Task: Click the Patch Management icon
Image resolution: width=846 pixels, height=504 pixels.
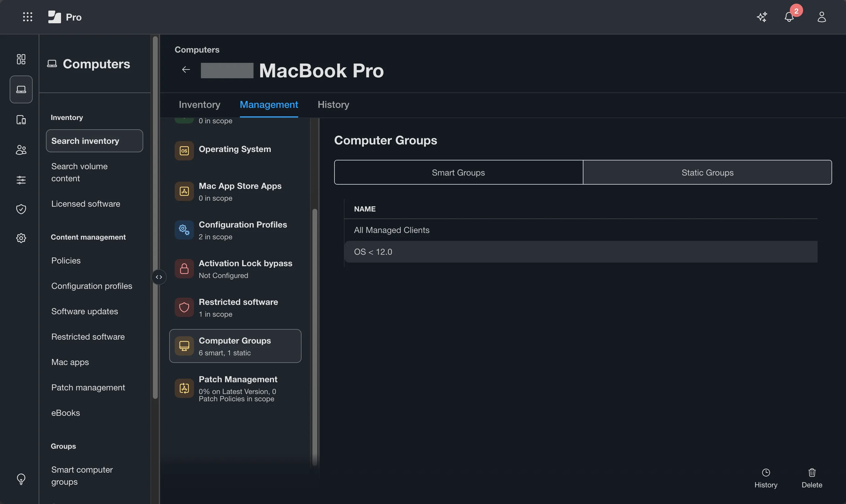Action: pyautogui.click(x=184, y=388)
